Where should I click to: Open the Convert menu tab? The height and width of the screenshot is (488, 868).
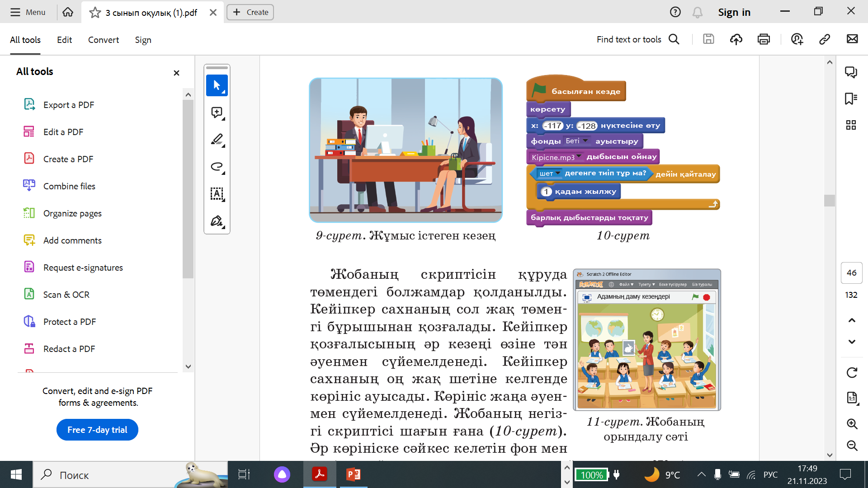103,40
